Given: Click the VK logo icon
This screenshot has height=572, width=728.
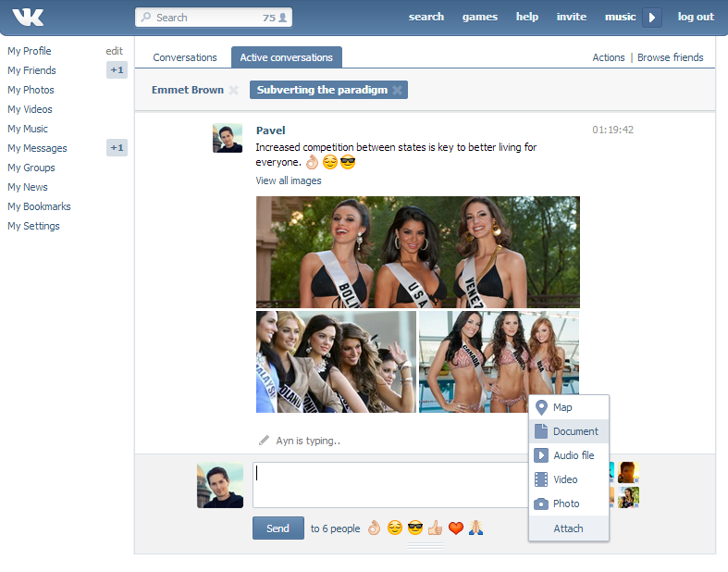Looking at the screenshot, I should pos(28,17).
